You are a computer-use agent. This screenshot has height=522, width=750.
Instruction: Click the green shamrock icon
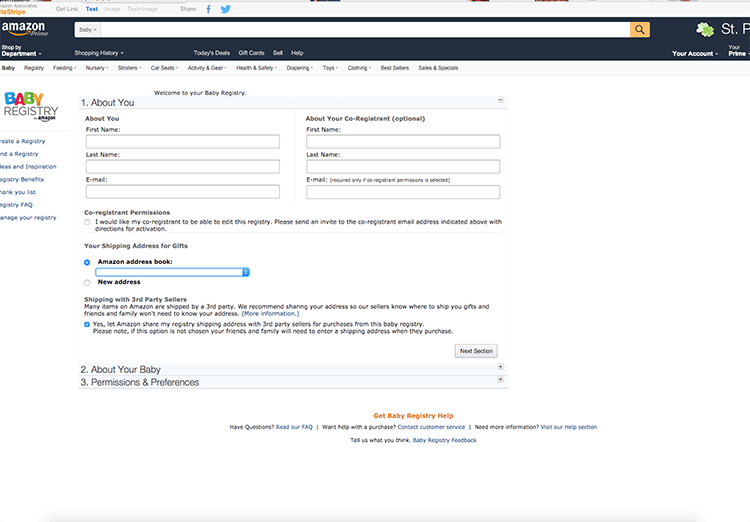pos(705,30)
